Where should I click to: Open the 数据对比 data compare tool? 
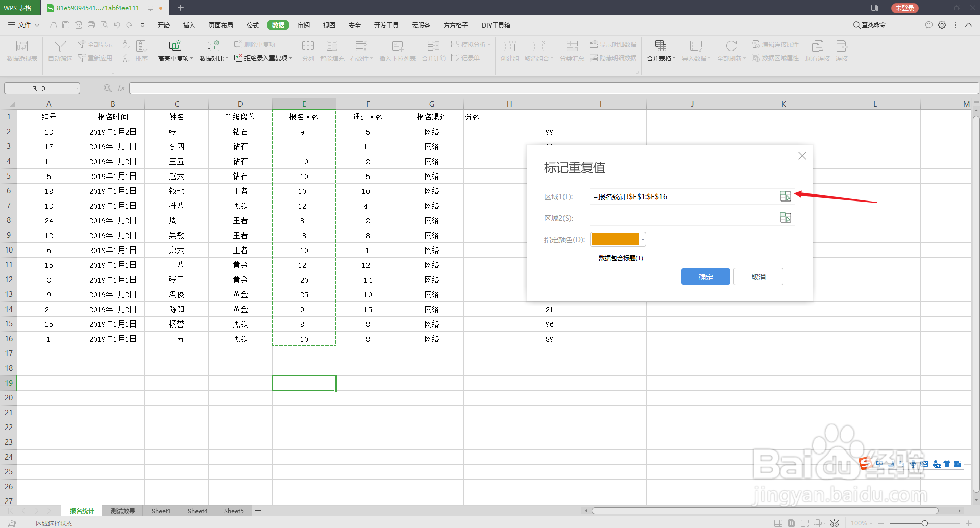213,51
